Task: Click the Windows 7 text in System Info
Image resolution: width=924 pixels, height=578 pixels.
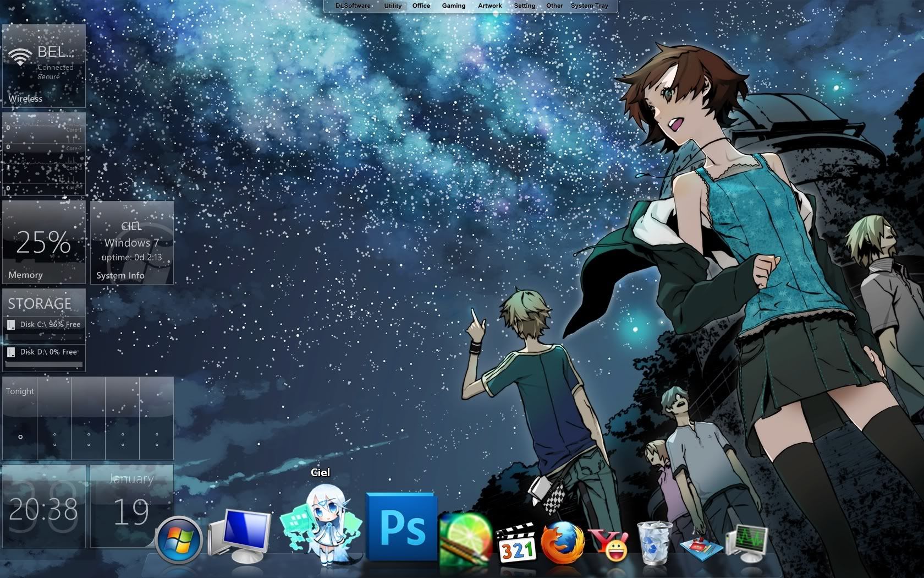Action: click(131, 243)
